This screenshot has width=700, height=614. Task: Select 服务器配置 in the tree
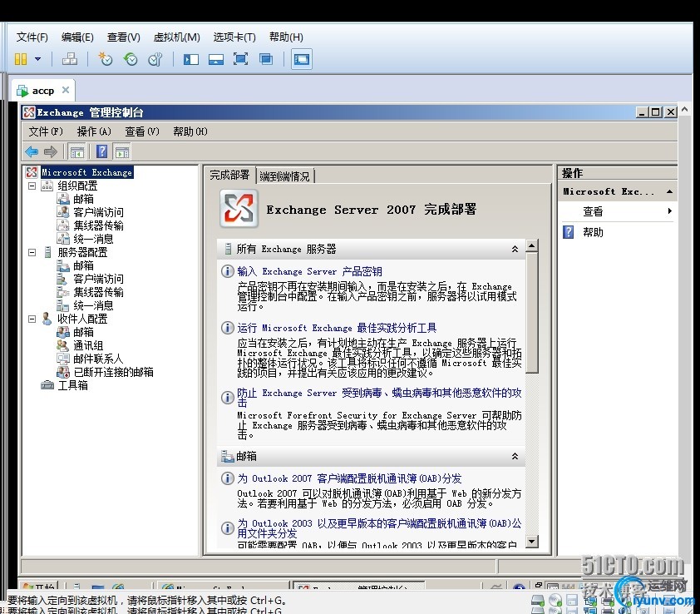click(x=82, y=252)
